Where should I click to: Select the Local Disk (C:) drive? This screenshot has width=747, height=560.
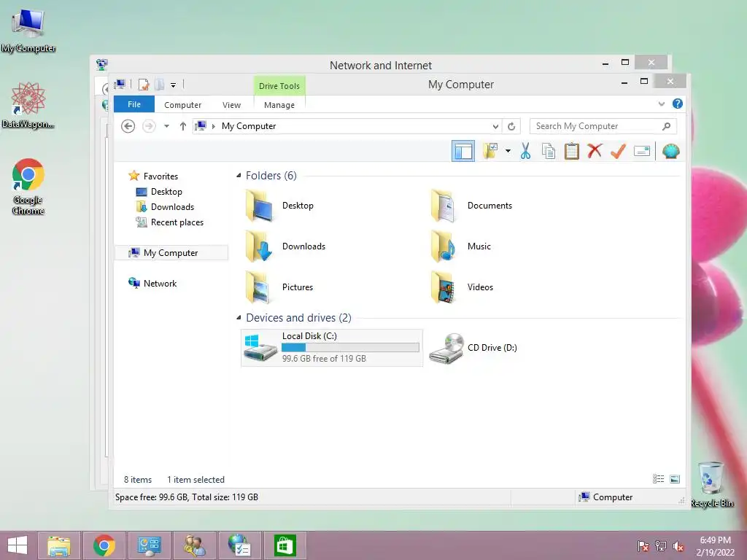(332, 348)
